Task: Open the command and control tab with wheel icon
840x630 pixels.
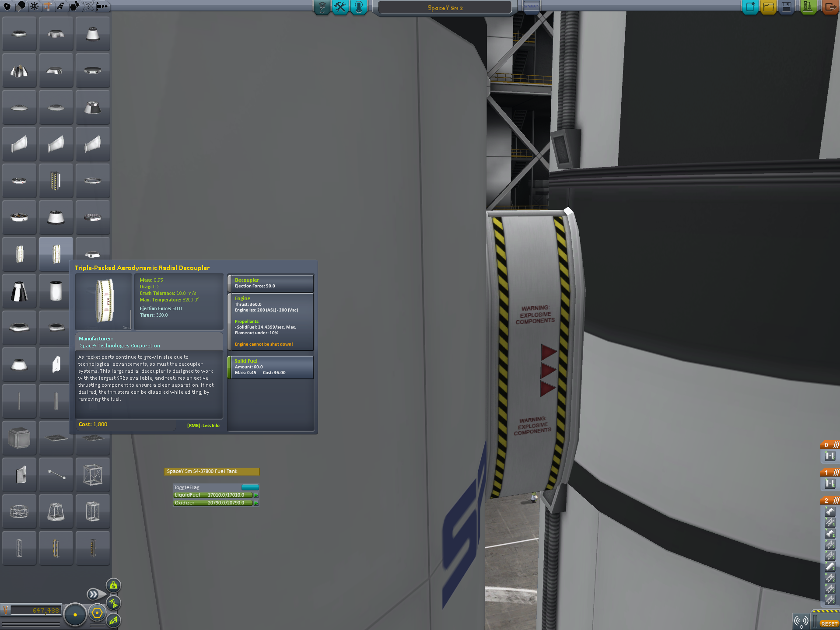Action: coord(34,6)
